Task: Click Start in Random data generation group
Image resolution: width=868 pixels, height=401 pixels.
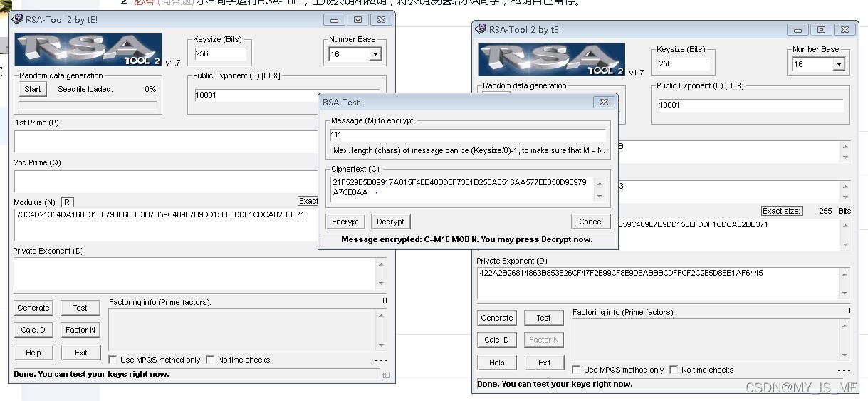Action: 33,89
